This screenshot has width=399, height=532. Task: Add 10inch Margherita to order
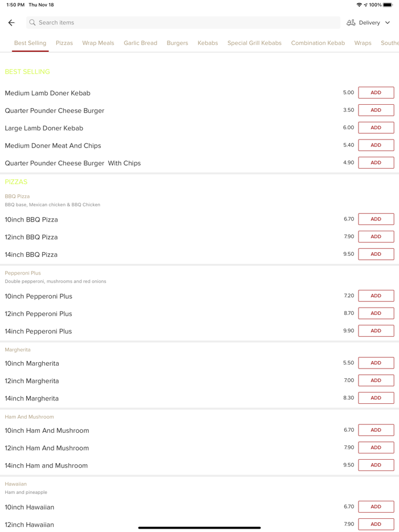pos(376,363)
